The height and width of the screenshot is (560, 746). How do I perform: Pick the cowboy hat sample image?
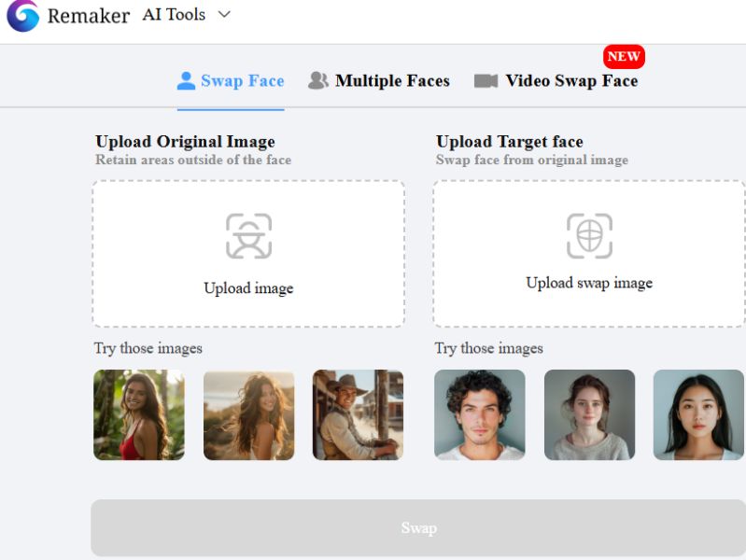tap(358, 414)
